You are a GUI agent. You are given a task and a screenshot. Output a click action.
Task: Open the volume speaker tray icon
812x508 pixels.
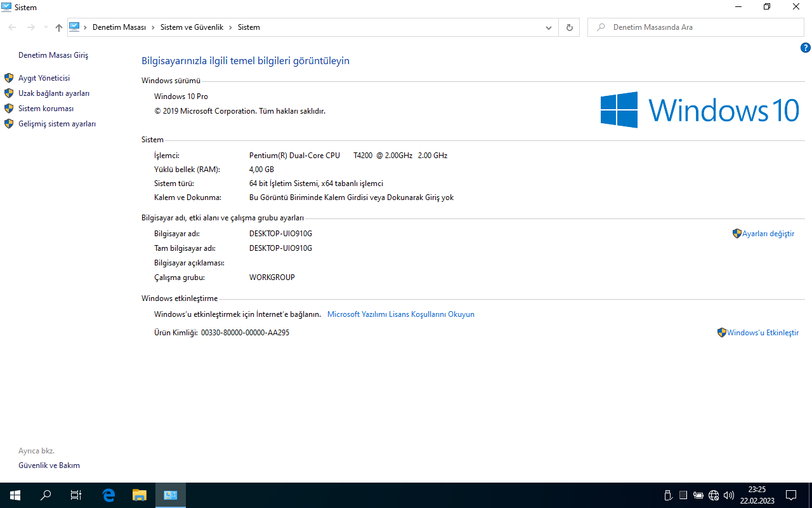tap(729, 495)
